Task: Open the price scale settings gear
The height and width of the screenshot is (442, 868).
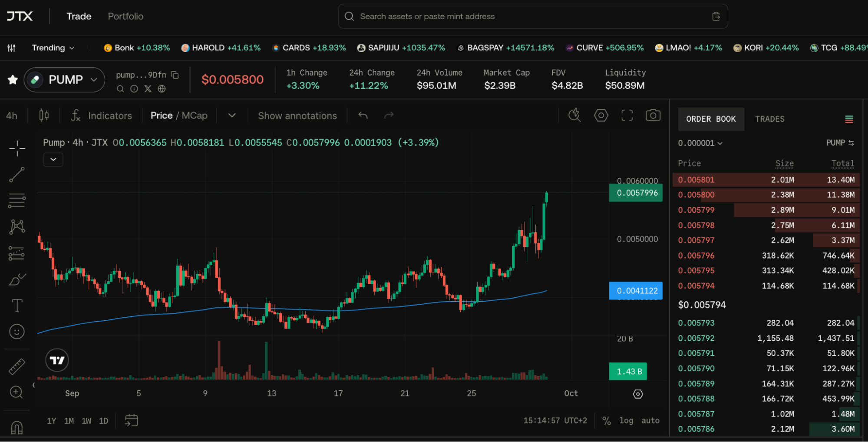Action: point(638,394)
